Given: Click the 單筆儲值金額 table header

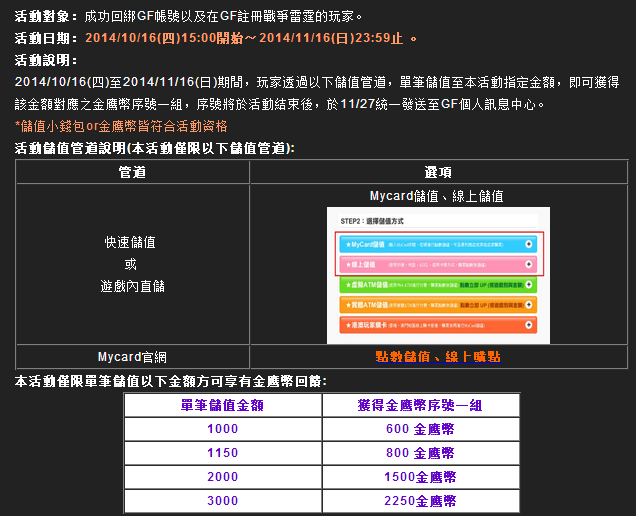Looking at the screenshot, I should click(x=223, y=405).
